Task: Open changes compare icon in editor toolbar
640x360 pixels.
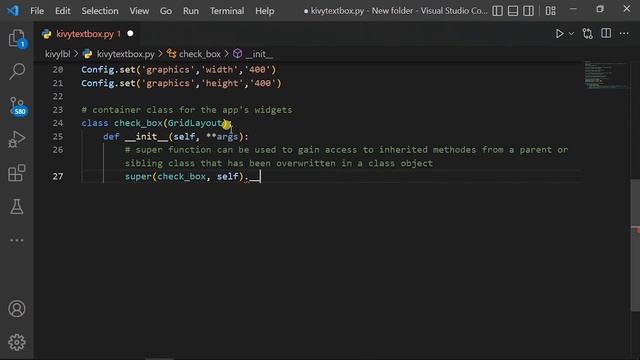Action: [587, 33]
